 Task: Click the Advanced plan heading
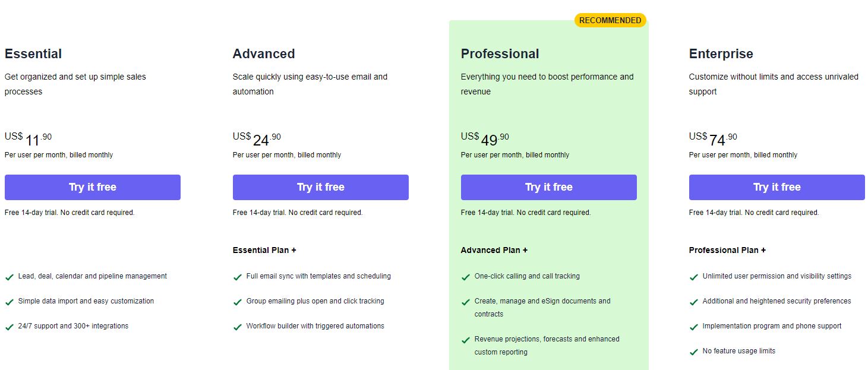click(x=264, y=53)
